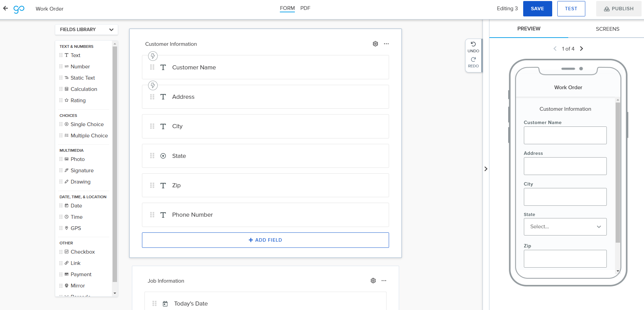Open Job Information more options ellipsis
644x310 pixels.
pos(384,281)
